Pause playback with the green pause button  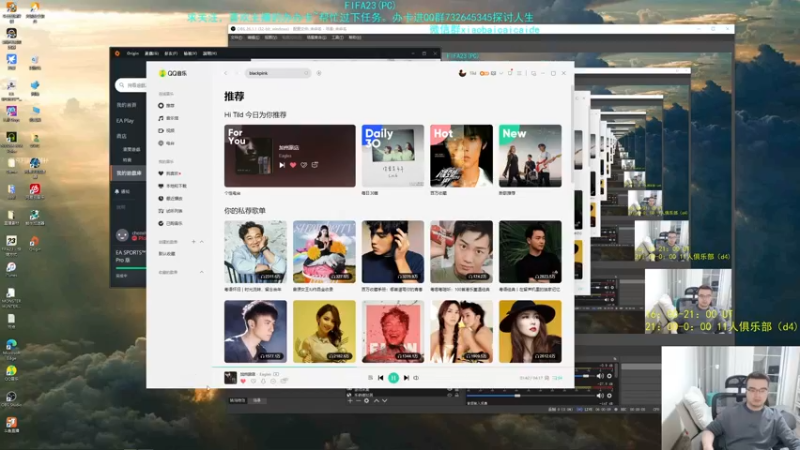tap(393, 378)
